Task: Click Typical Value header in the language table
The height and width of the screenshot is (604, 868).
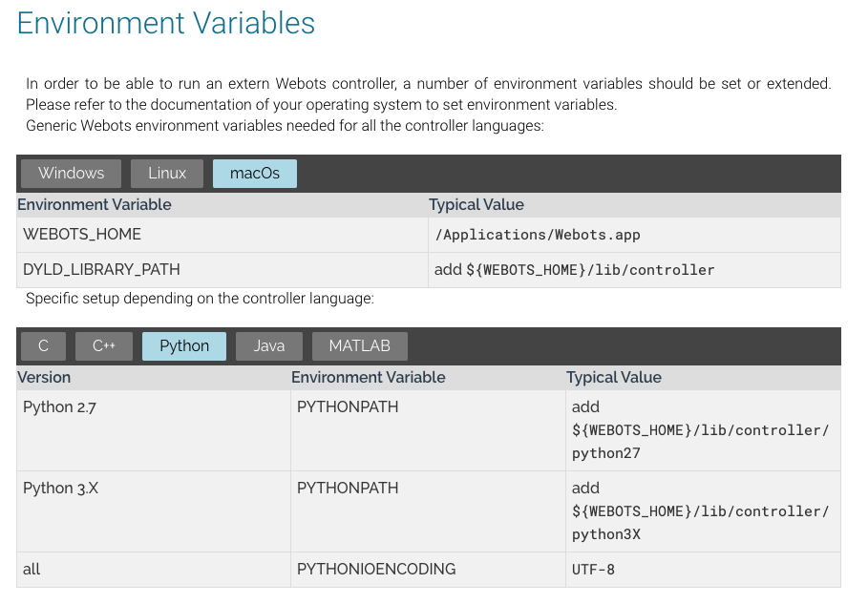Action: point(614,377)
